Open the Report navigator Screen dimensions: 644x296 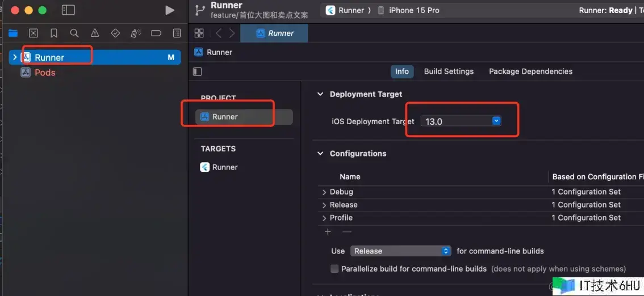[177, 33]
